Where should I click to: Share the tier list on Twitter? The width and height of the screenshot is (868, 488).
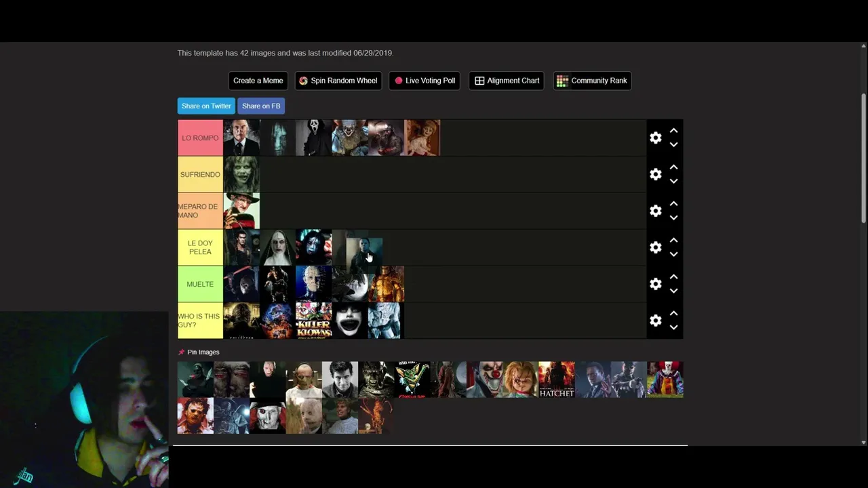206,106
